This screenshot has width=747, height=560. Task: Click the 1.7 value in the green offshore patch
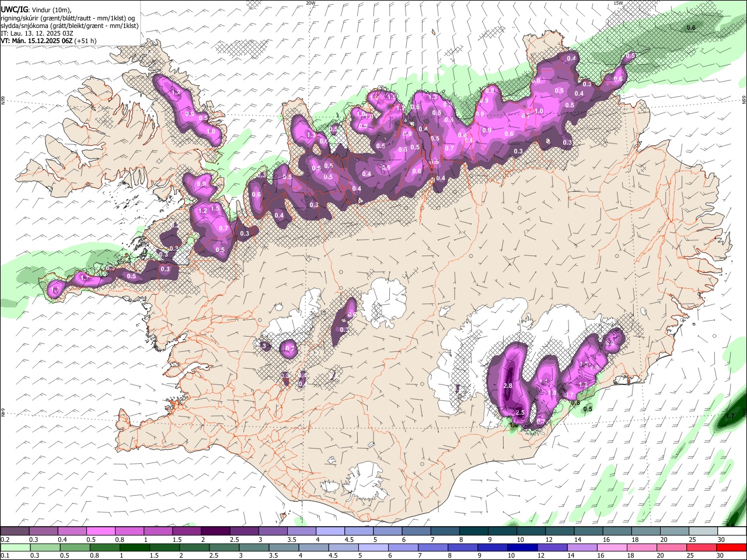[730, 416]
